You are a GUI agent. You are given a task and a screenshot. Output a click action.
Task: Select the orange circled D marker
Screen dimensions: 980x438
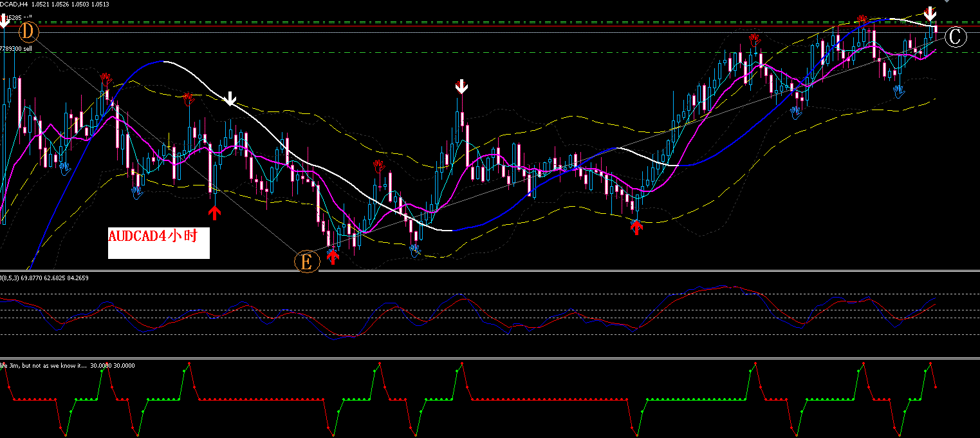(29, 32)
